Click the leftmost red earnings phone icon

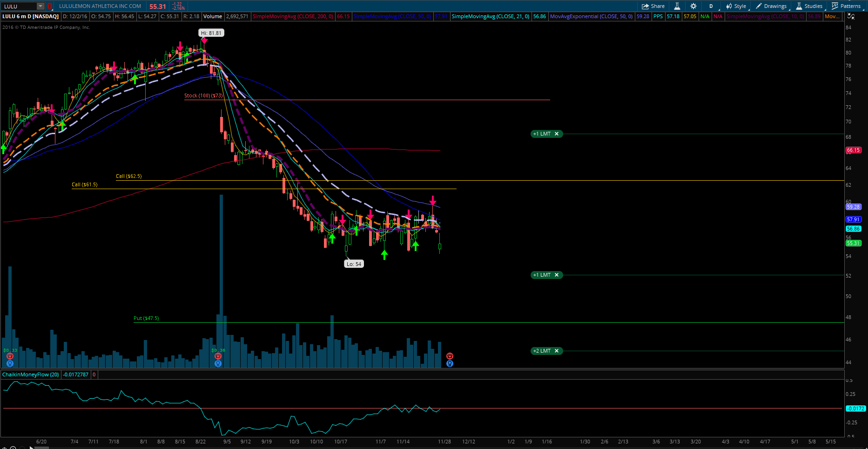(10, 356)
